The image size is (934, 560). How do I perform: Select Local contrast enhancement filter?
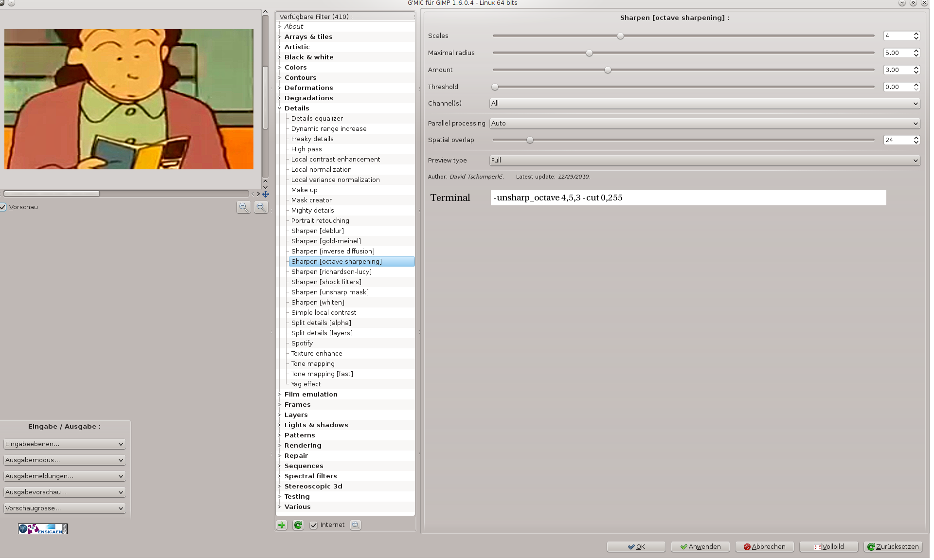[x=336, y=160]
